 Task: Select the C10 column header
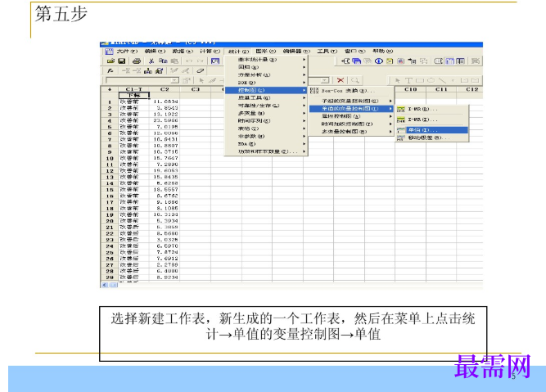(411, 89)
